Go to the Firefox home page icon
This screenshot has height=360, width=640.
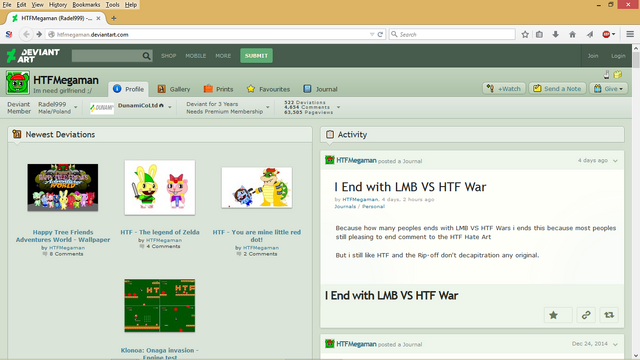click(572, 35)
